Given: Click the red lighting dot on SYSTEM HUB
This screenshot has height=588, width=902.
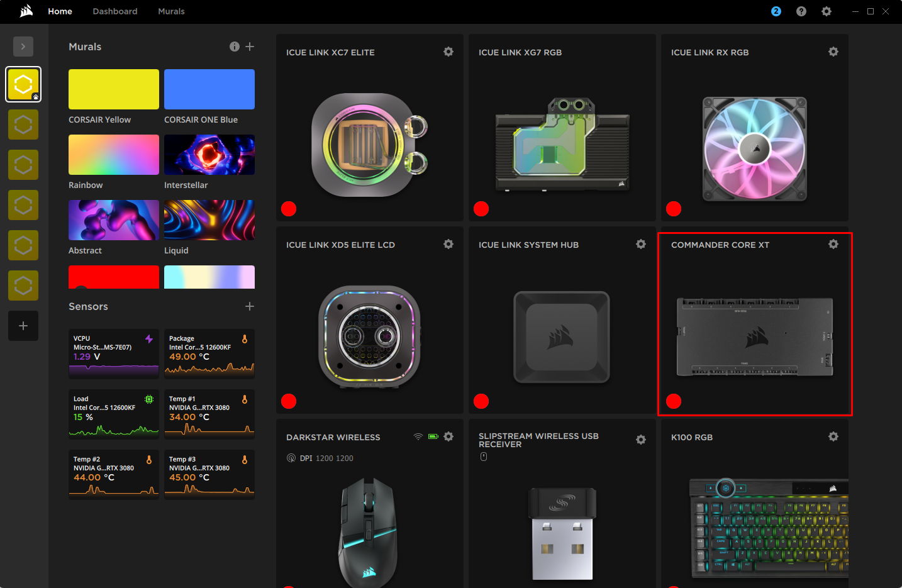Looking at the screenshot, I should tap(481, 401).
